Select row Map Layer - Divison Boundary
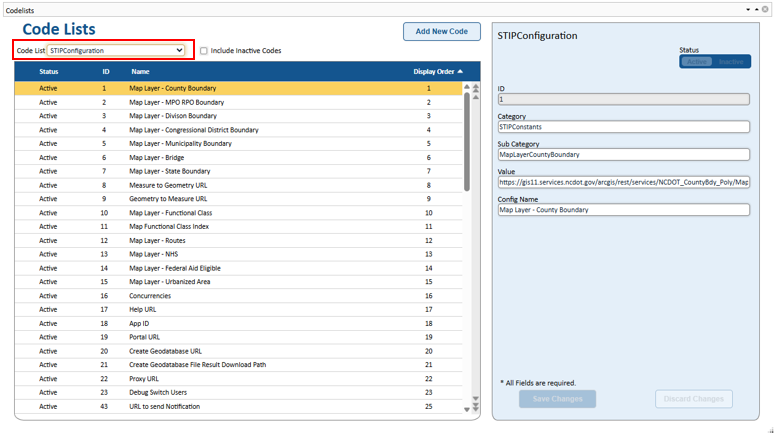The width and height of the screenshot is (774, 434). [238, 116]
